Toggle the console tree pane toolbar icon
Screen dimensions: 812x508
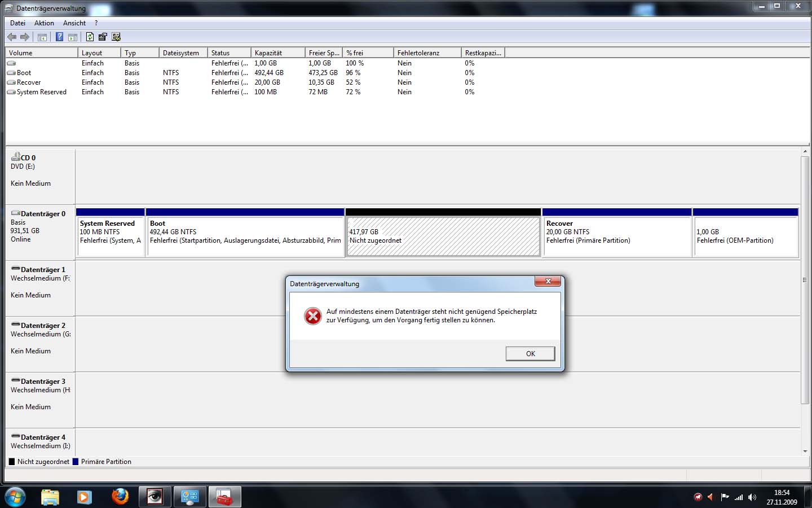(42, 37)
